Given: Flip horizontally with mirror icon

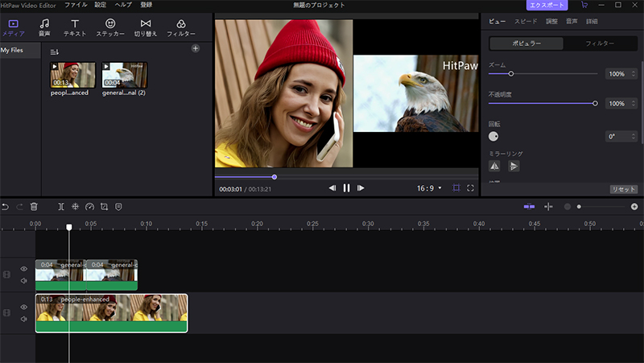Looking at the screenshot, I should pos(494,167).
